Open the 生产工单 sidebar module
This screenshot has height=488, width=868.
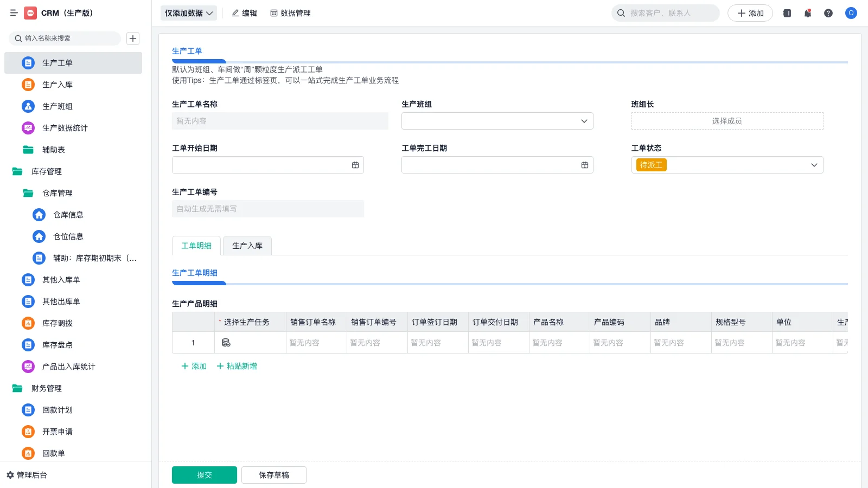57,63
